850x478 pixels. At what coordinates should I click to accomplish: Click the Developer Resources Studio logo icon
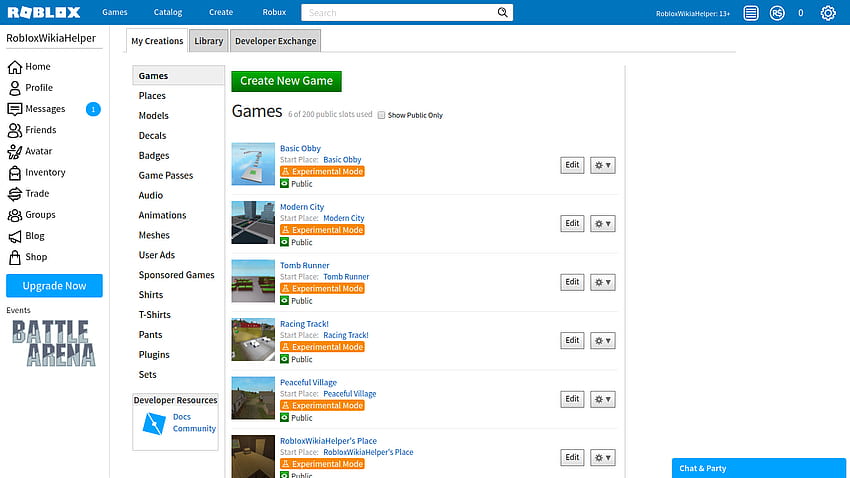pos(154,424)
